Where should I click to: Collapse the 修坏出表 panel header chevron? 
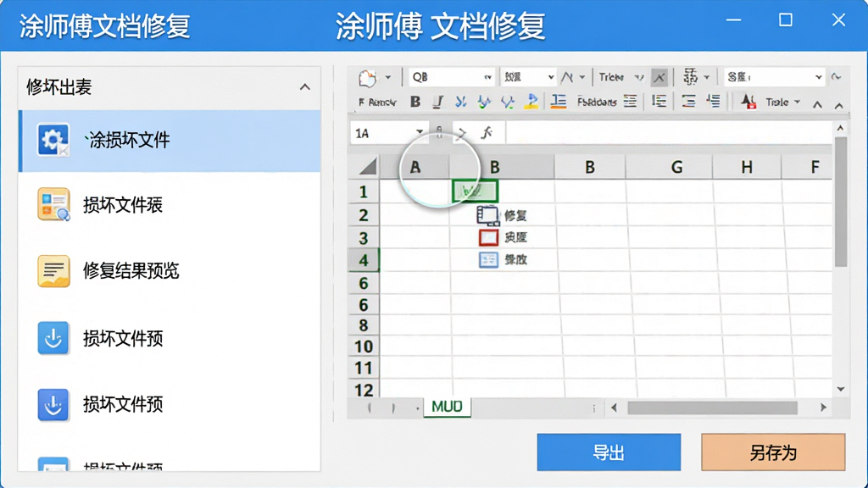[x=305, y=87]
